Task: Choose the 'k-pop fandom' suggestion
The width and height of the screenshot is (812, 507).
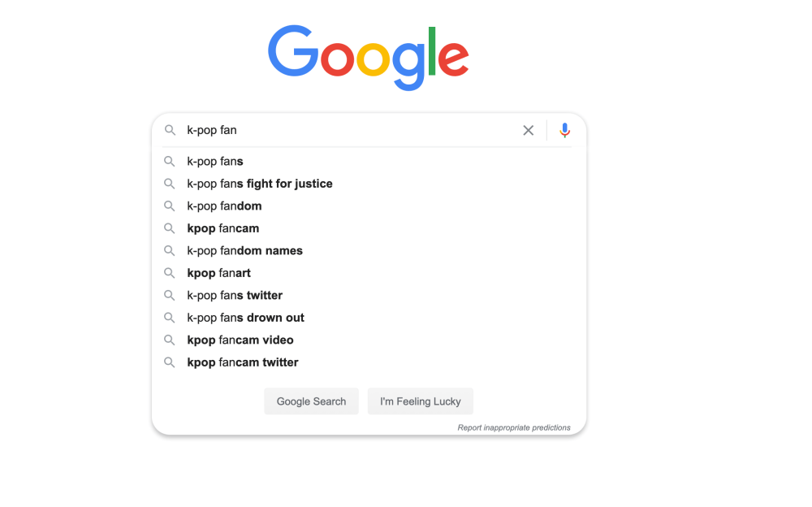Action: tap(224, 206)
